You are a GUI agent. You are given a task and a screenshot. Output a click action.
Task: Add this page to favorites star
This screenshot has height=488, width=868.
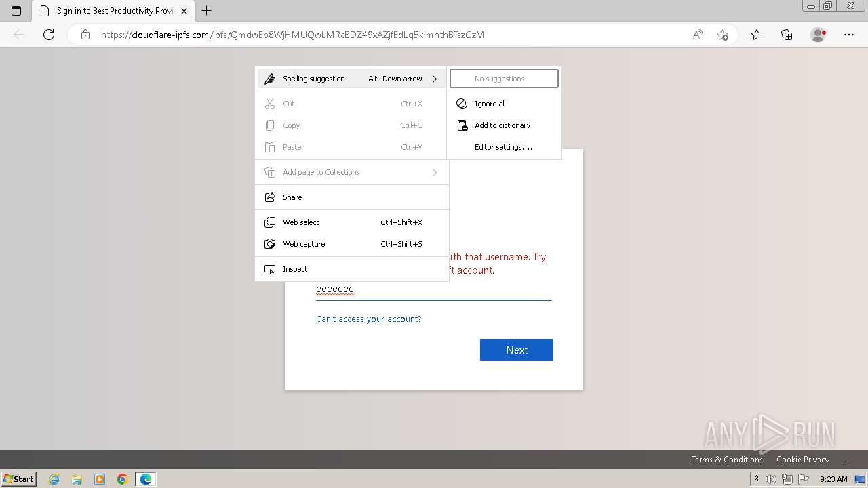pos(722,35)
